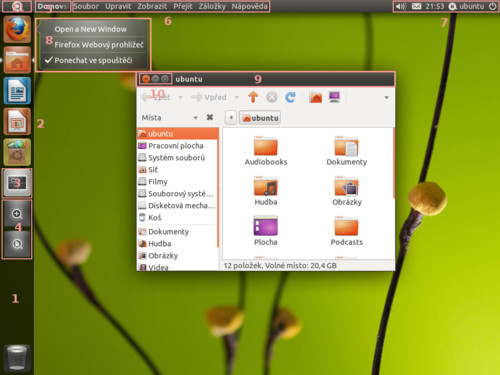
Task: Expand the Zpět history dropdown arrow
Action: (180, 98)
